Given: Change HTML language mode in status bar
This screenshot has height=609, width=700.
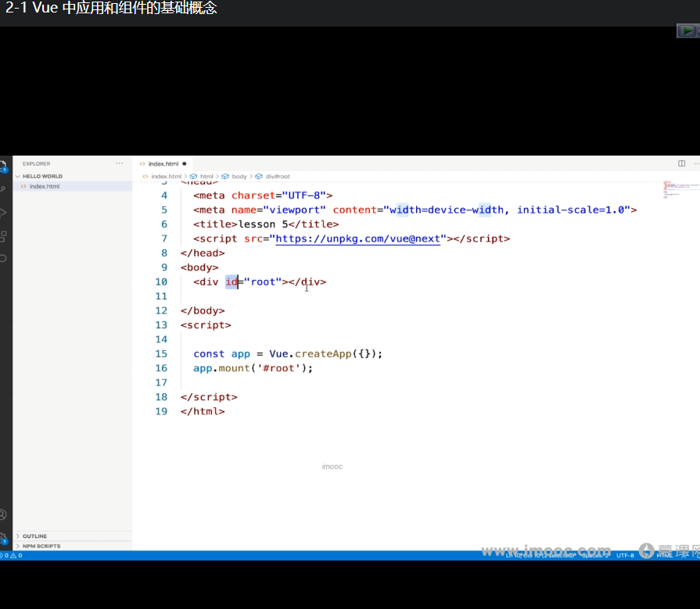Looking at the screenshot, I should [664, 556].
